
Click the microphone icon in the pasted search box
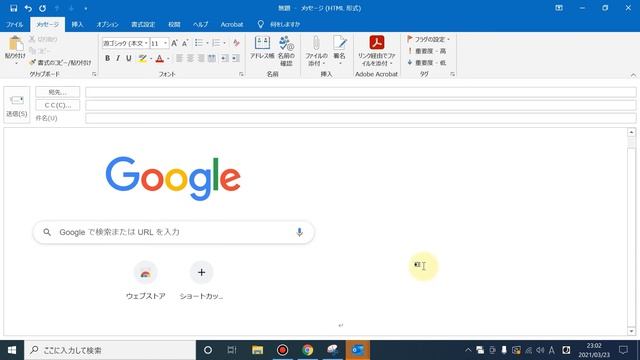[x=299, y=232]
